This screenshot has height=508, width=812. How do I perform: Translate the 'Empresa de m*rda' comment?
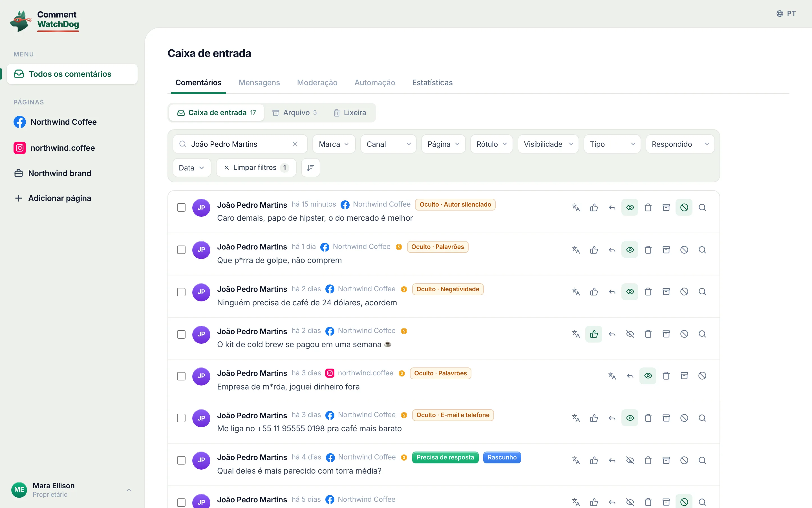point(612,376)
